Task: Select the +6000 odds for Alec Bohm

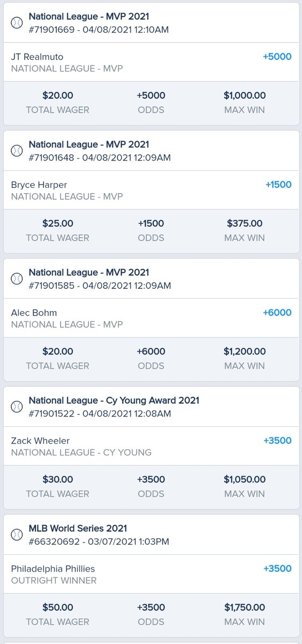Action: click(x=277, y=313)
